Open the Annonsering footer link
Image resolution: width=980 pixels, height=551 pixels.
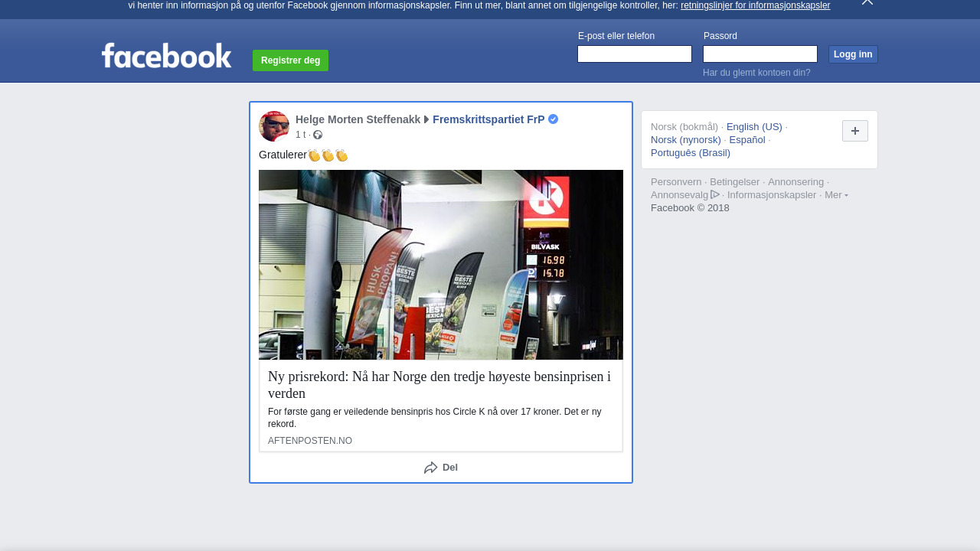tap(796, 182)
